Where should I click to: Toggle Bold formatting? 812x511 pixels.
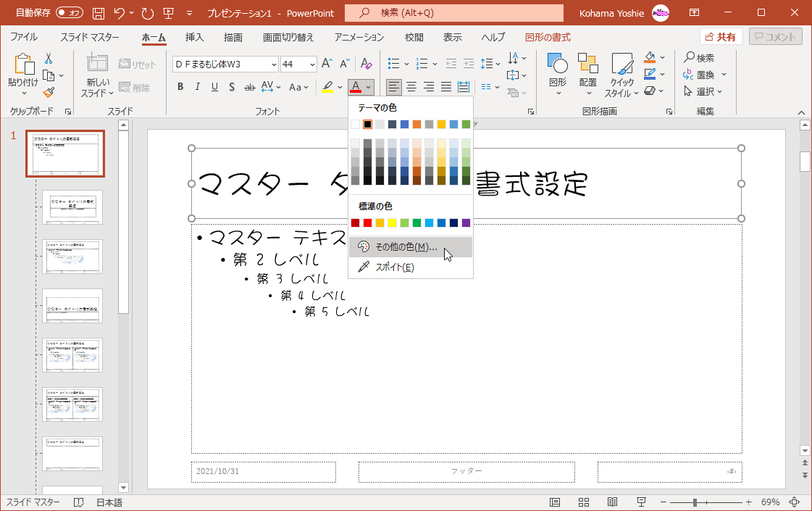click(180, 87)
